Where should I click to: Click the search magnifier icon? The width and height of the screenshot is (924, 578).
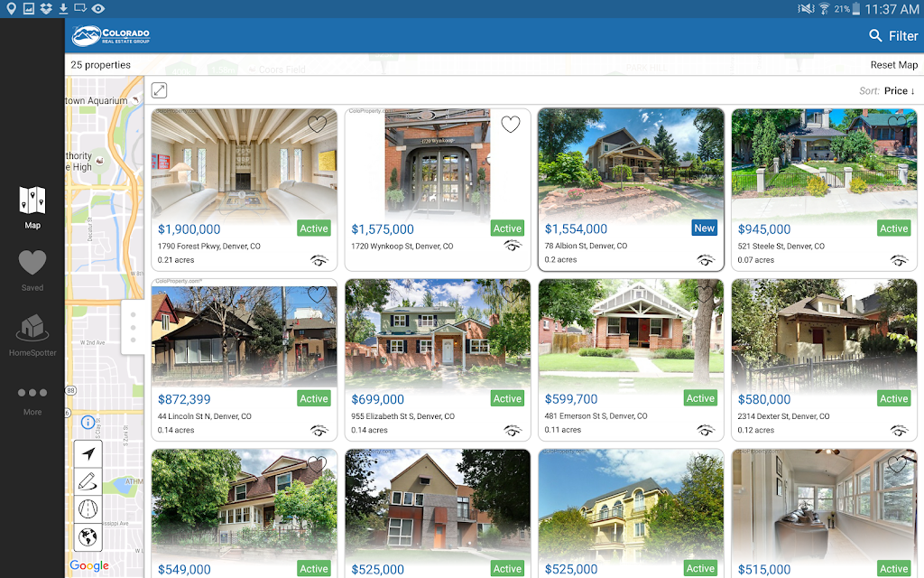click(875, 36)
